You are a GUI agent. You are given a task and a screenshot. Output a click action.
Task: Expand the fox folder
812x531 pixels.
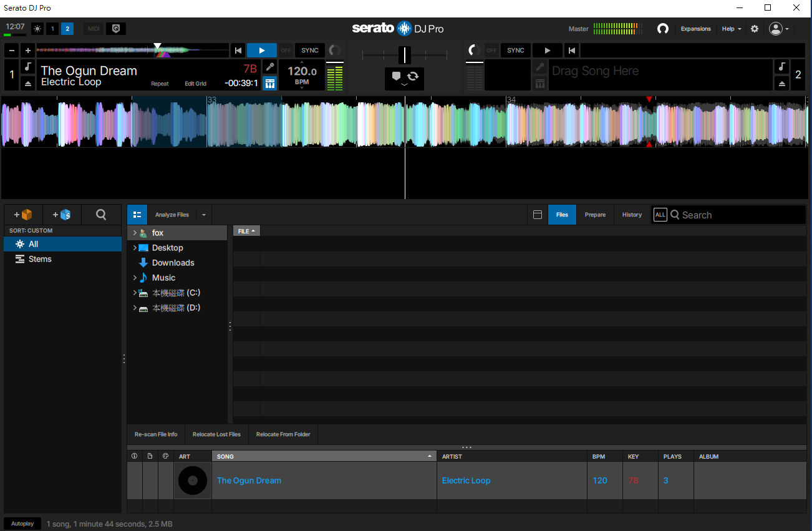(x=135, y=233)
